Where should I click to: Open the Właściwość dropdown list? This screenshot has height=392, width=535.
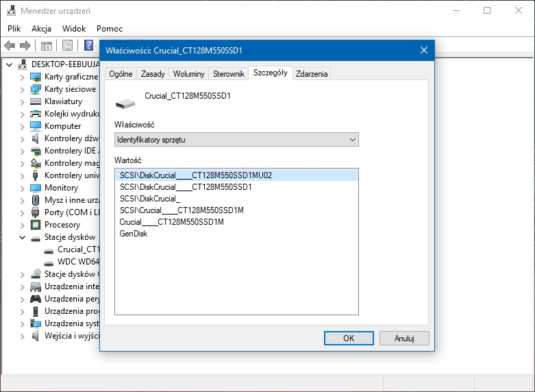click(236, 140)
